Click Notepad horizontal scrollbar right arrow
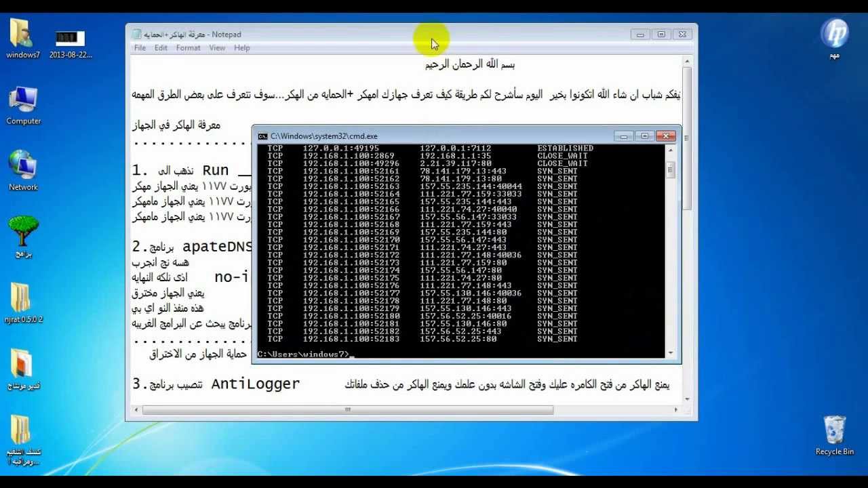 pos(675,409)
